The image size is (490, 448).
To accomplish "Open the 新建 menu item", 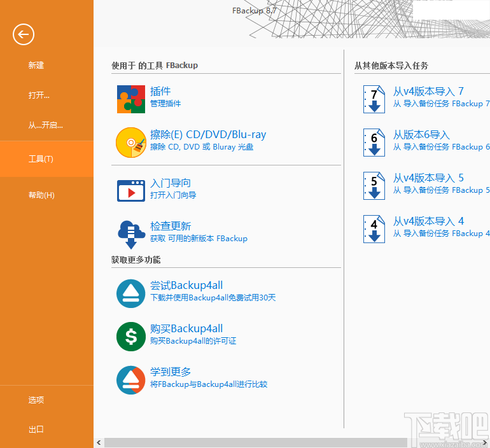I will pyautogui.click(x=36, y=66).
